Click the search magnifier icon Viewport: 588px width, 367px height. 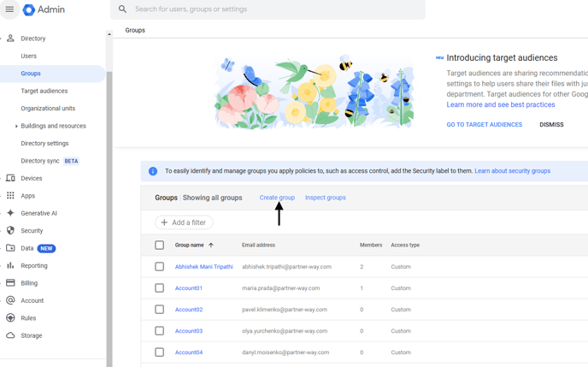click(x=122, y=9)
